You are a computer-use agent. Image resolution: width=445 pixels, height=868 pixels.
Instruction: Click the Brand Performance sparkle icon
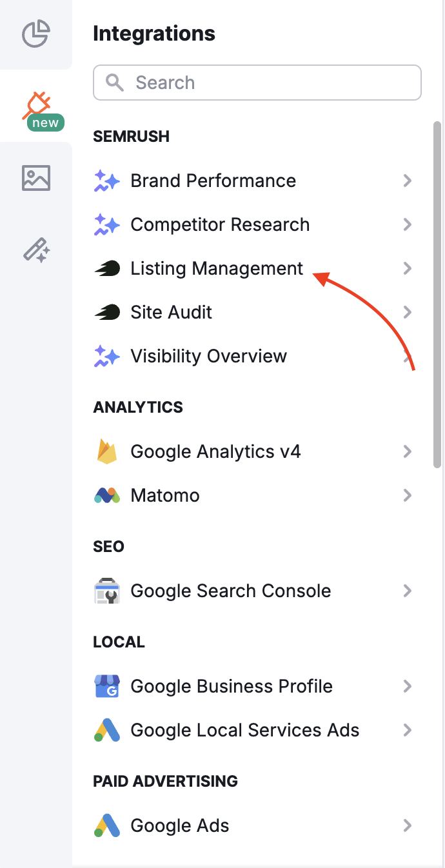coord(107,181)
